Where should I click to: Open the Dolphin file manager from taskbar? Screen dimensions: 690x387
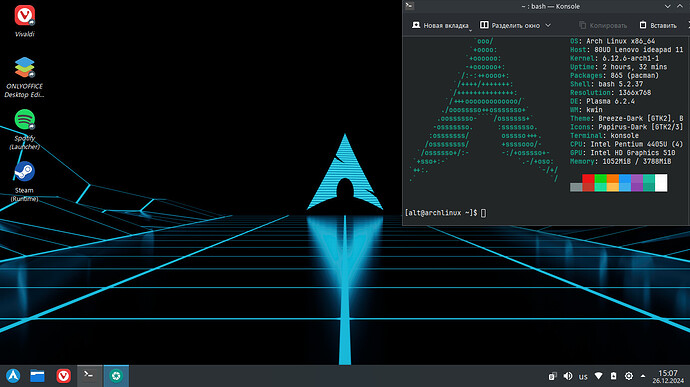(37, 376)
